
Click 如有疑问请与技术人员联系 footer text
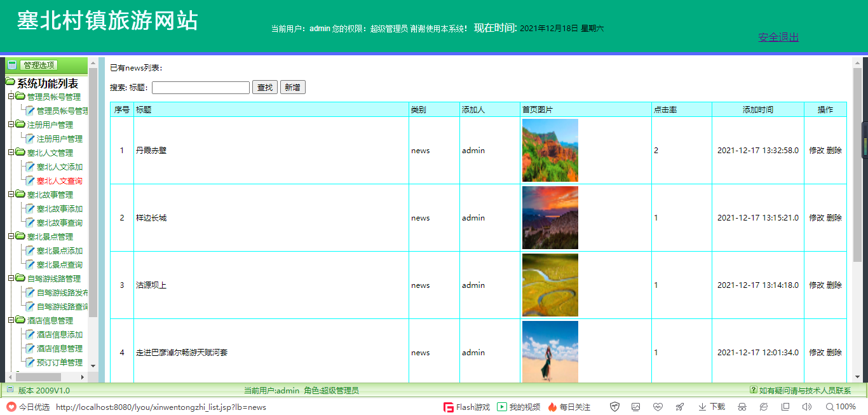coord(805,391)
